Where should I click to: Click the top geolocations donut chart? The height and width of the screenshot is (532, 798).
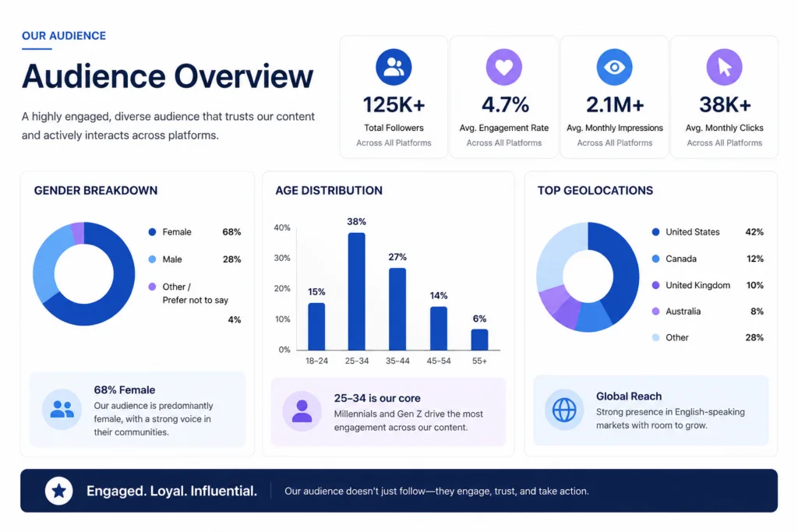point(588,277)
